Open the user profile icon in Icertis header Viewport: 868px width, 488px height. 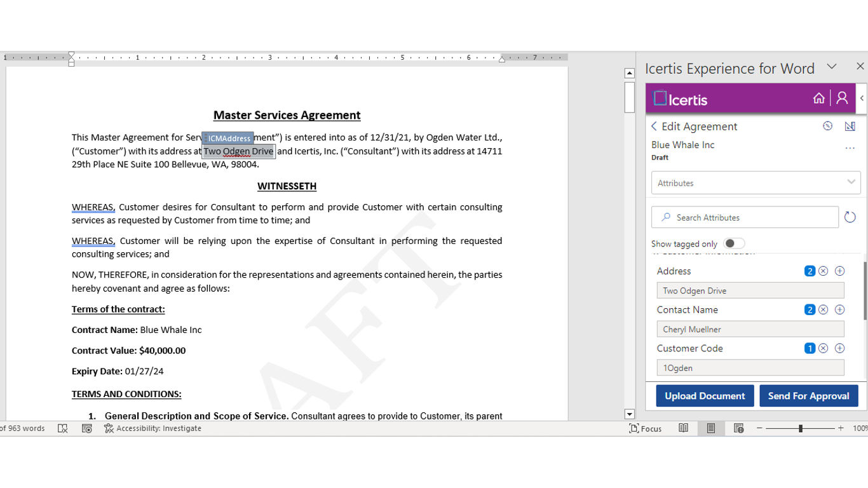pos(842,98)
